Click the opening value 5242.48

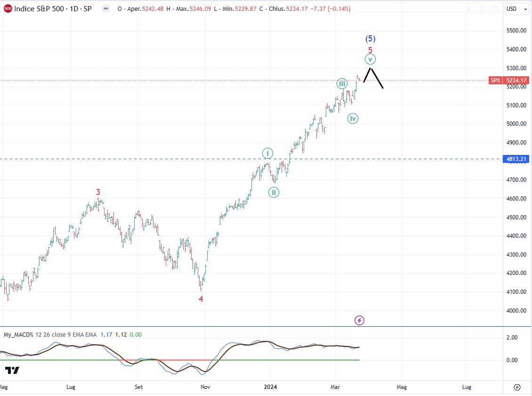tap(153, 9)
